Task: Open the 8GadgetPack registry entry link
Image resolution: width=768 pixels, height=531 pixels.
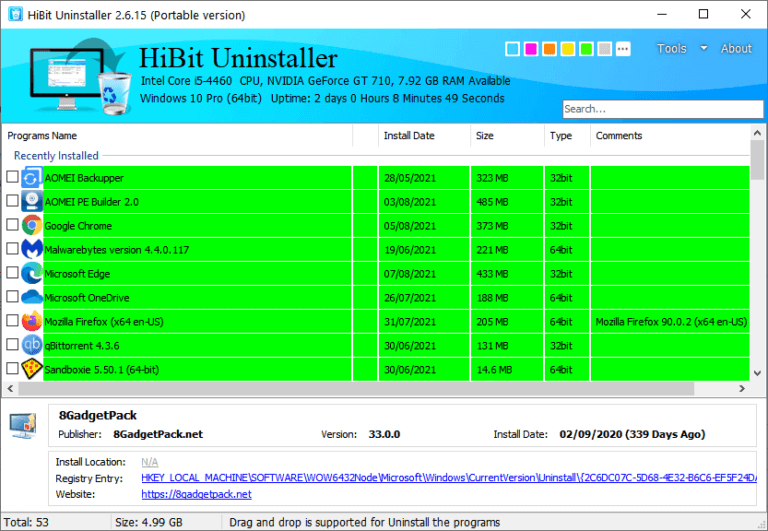Action: pos(449,478)
